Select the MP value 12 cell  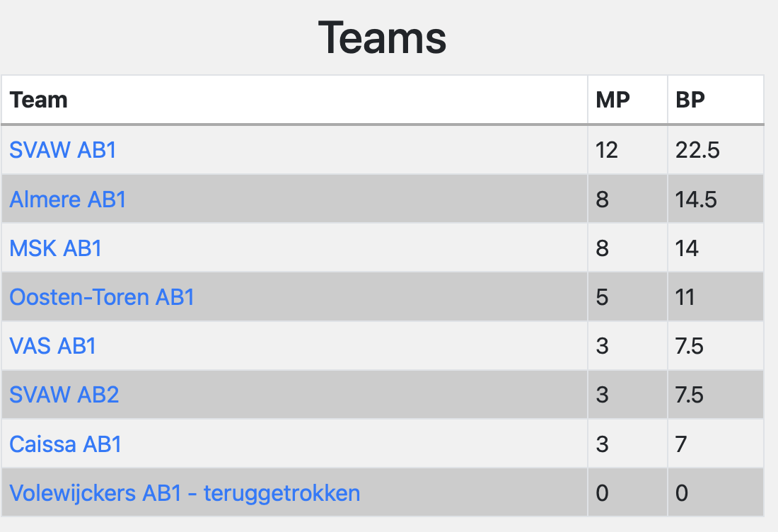(607, 150)
